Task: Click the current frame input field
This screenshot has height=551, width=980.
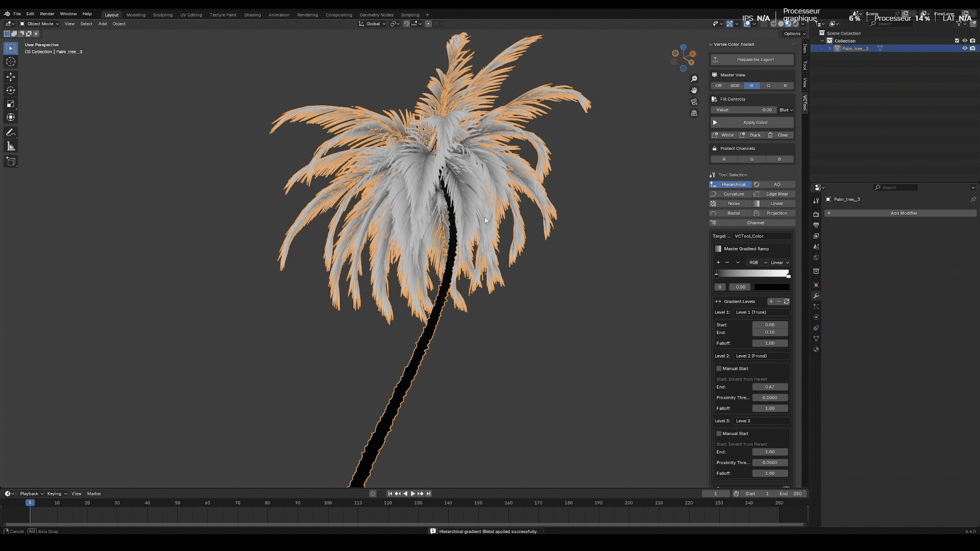Action: tap(716, 493)
